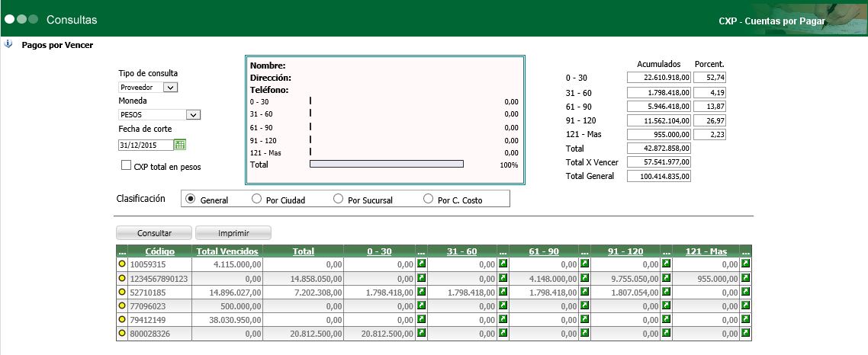Open 121 - Mas detail arrow for row 1234567890123

[746, 277]
